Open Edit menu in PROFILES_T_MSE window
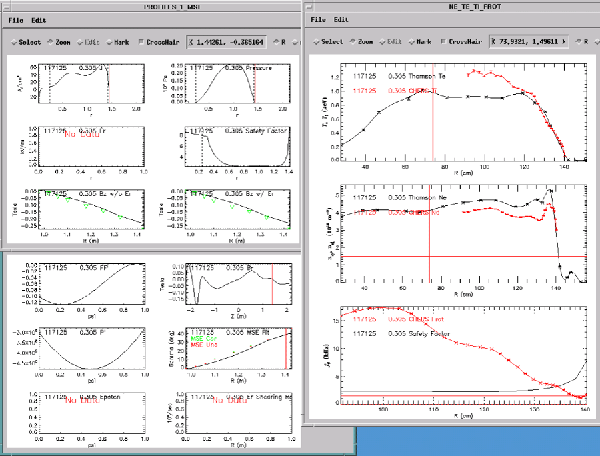The width and height of the screenshot is (600, 456). [39, 20]
